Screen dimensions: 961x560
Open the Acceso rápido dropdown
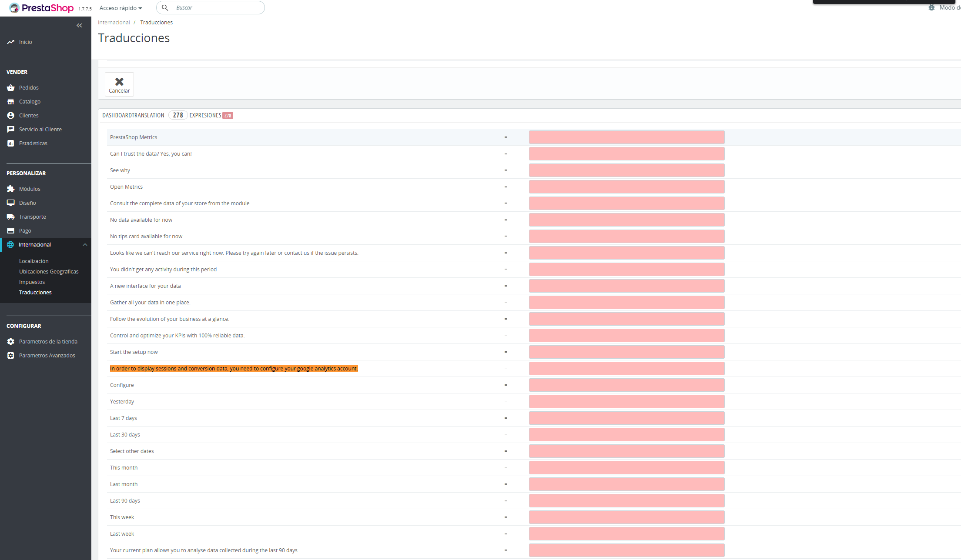[121, 7]
